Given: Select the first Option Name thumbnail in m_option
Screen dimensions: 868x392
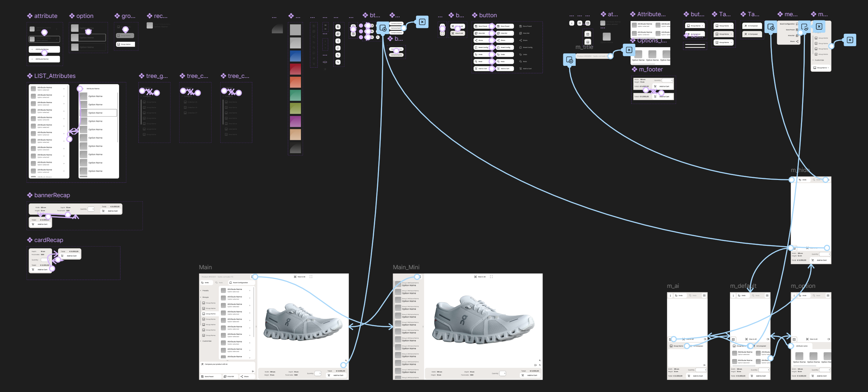Looking at the screenshot, I should tap(799, 356).
